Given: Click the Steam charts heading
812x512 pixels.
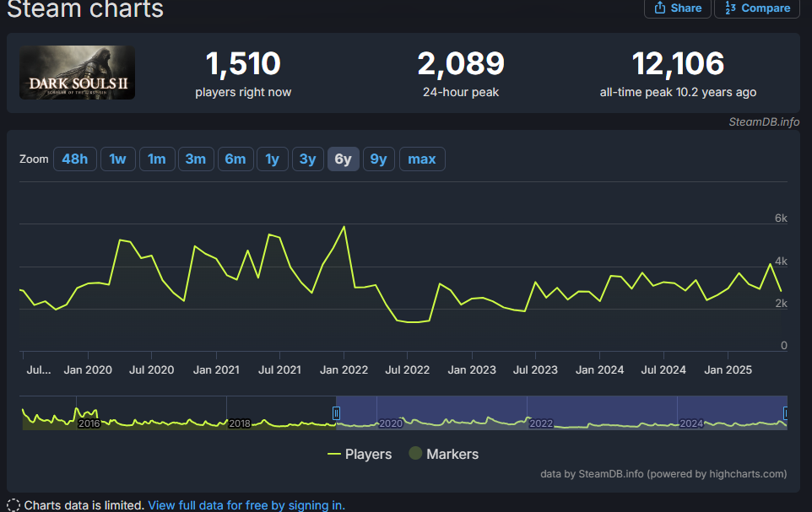Looking at the screenshot, I should tap(85, 8).
